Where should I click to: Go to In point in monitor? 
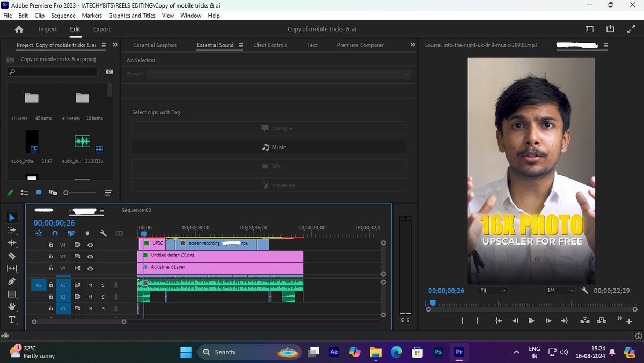coord(499,321)
